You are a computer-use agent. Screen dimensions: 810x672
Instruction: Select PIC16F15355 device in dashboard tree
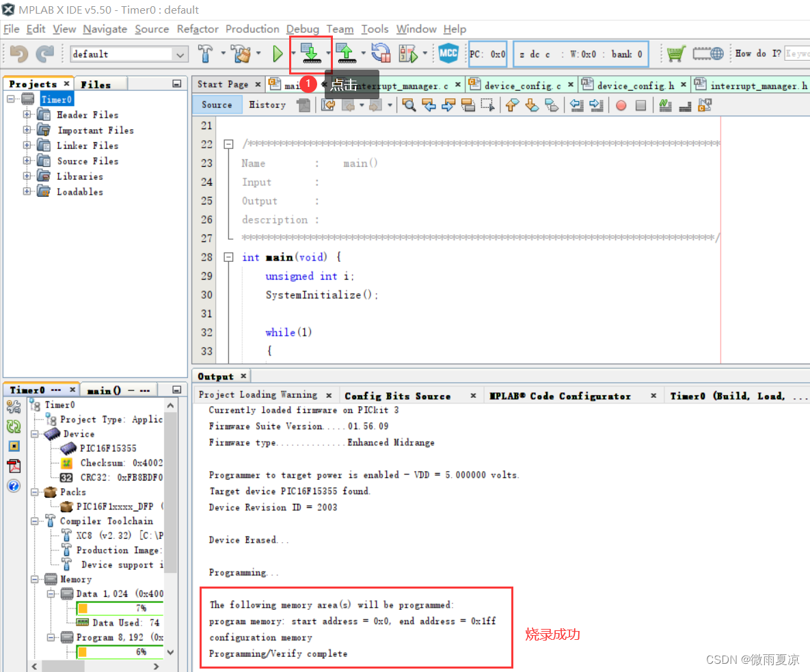click(x=108, y=448)
